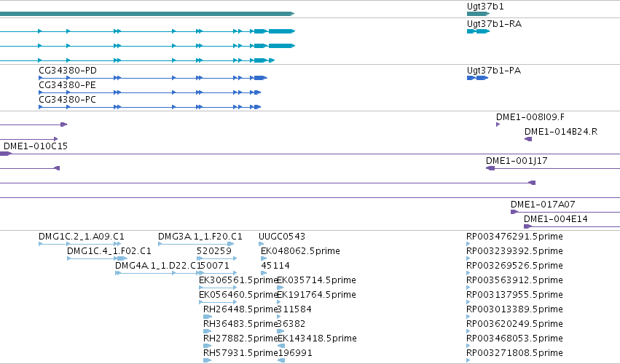Click the 45114 feature label
Image resolution: width=620 pixels, height=364 pixels.
(275, 266)
